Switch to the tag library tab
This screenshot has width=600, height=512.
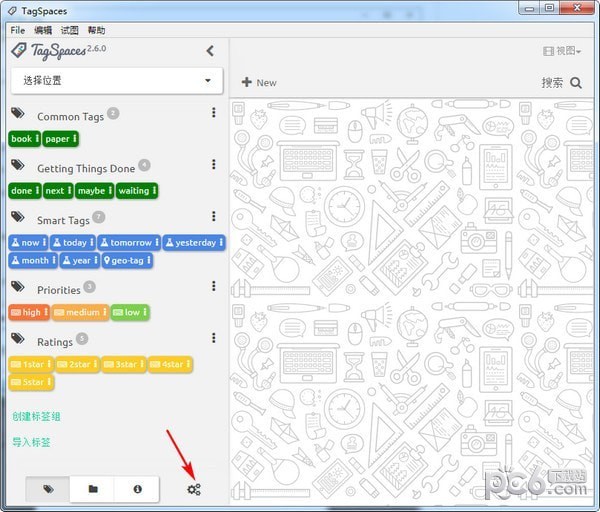coord(48,489)
